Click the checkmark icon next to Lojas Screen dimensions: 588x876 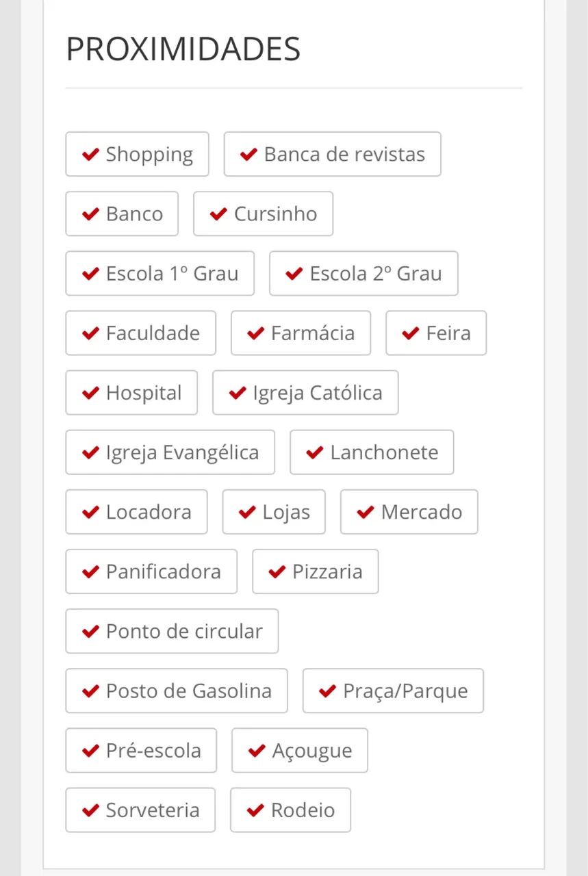click(x=247, y=512)
